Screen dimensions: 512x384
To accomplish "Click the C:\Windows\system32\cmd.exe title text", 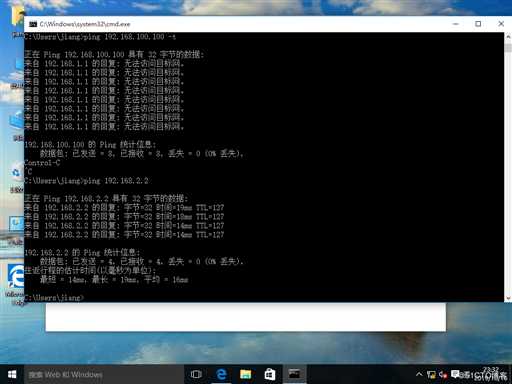I will [85, 24].
